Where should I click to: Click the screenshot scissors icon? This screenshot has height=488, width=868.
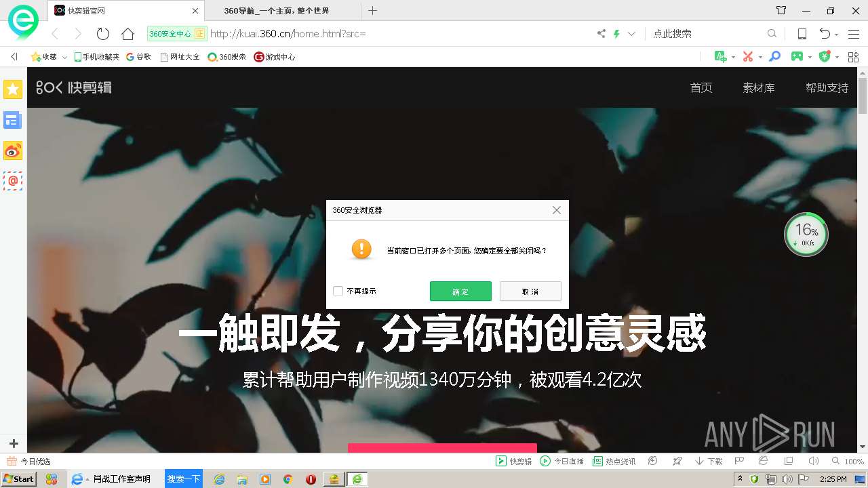click(748, 56)
